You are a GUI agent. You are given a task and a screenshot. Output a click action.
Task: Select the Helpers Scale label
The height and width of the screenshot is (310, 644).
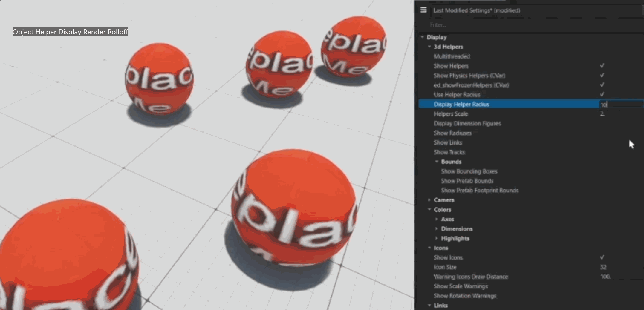click(451, 114)
